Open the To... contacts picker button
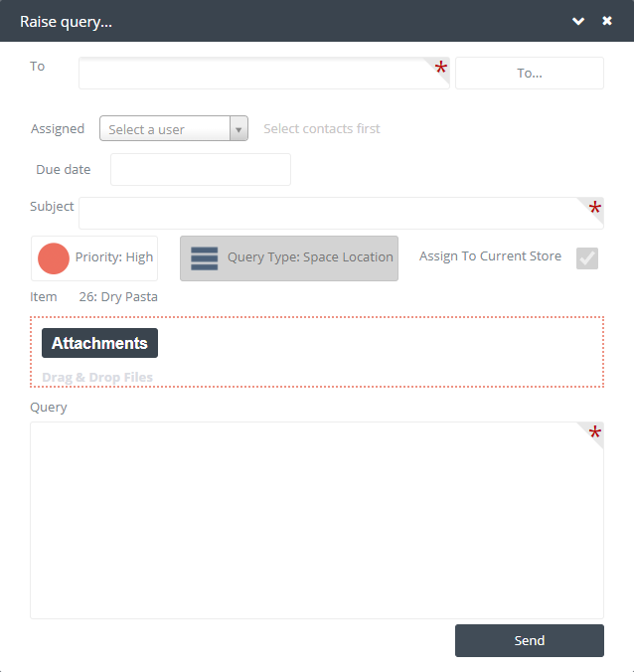This screenshot has height=672, width=634. [530, 74]
